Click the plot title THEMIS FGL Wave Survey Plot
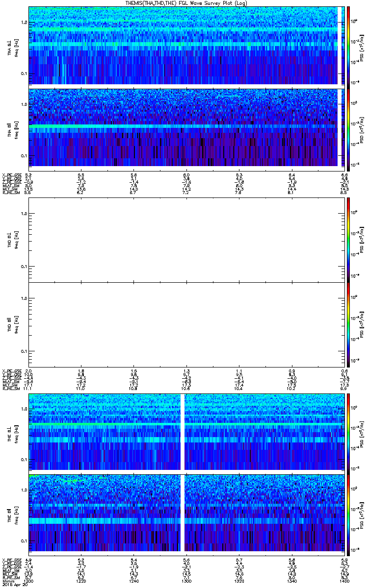Screen dimensions: 368x588 [187, 3]
